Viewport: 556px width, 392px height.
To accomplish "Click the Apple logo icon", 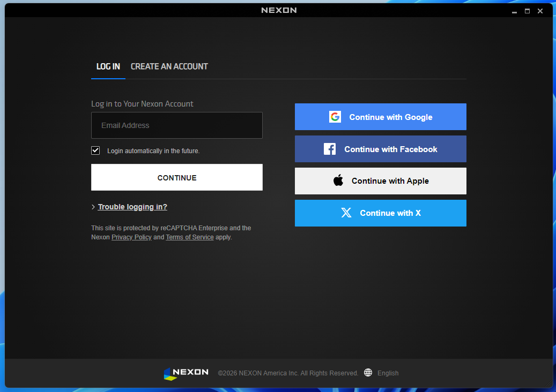I will [x=338, y=180].
